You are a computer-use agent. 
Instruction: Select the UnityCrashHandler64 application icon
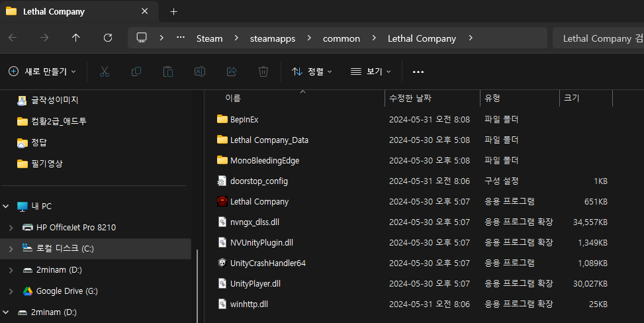click(x=222, y=263)
